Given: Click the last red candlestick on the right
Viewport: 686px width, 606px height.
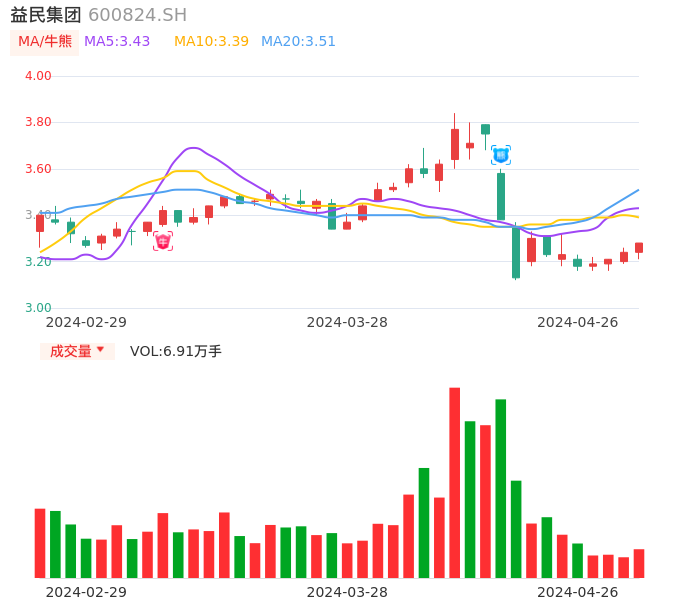Looking at the screenshot, I should click(x=639, y=247).
